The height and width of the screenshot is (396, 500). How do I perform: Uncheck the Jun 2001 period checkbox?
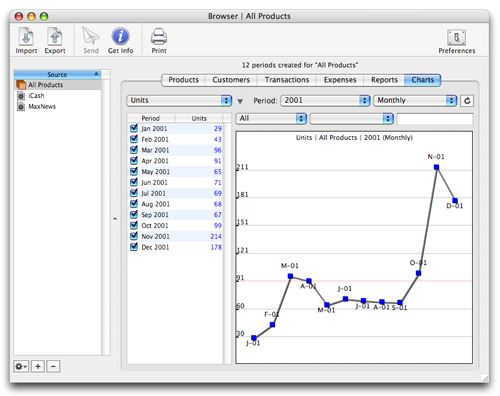pyautogui.click(x=134, y=182)
